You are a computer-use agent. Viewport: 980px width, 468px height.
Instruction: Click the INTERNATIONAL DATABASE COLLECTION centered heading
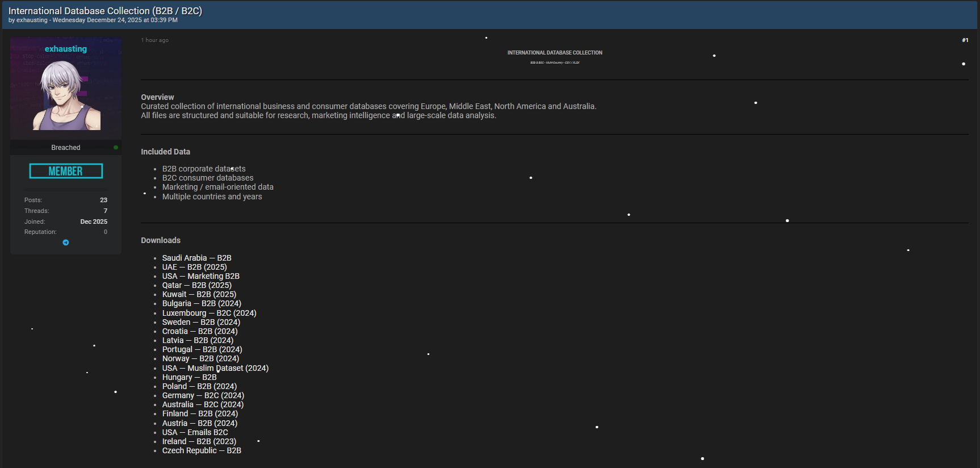point(555,53)
